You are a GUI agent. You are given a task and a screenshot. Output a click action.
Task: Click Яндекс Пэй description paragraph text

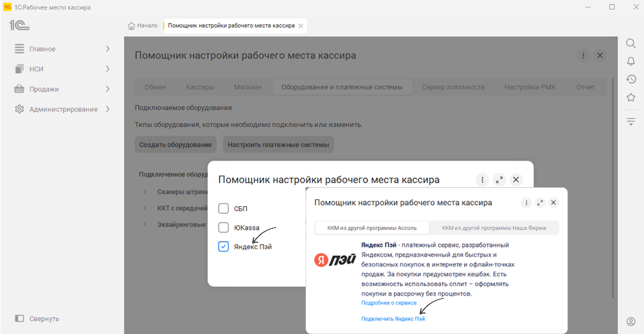point(438,269)
